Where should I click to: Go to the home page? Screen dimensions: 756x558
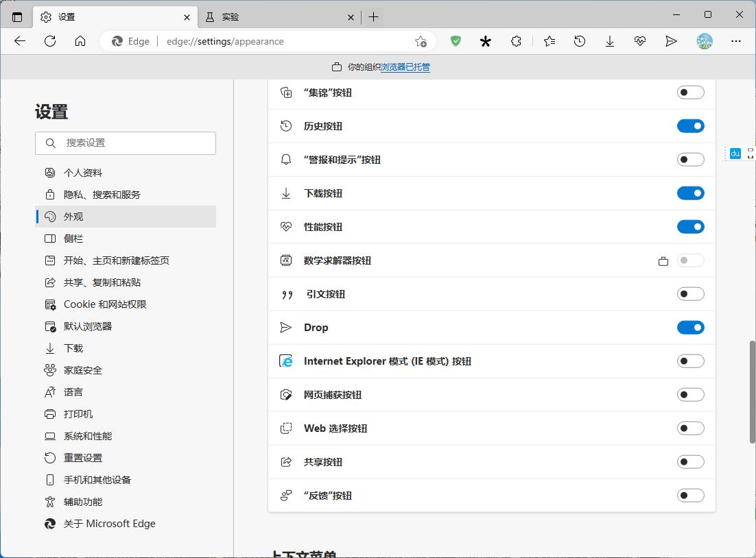[80, 41]
